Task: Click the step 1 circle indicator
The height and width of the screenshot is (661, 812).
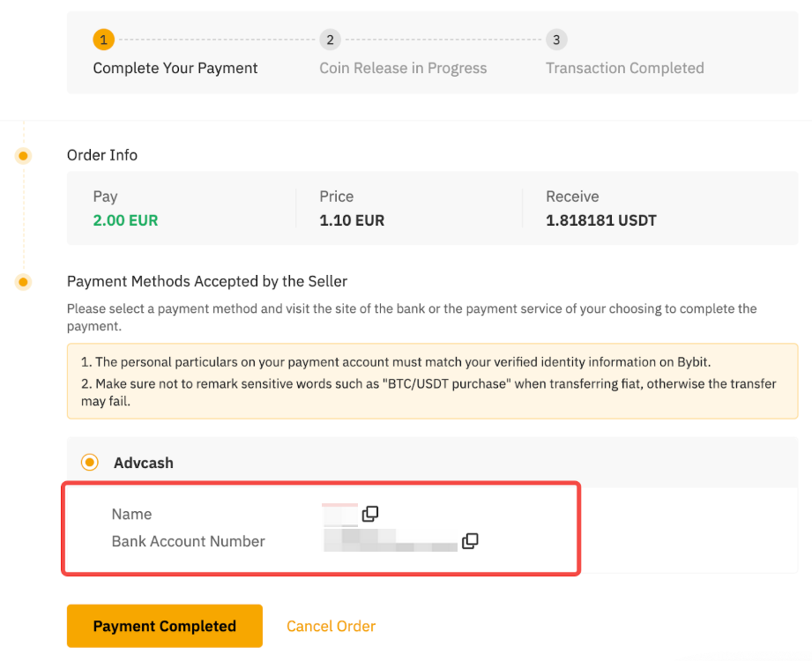Action: (x=103, y=40)
